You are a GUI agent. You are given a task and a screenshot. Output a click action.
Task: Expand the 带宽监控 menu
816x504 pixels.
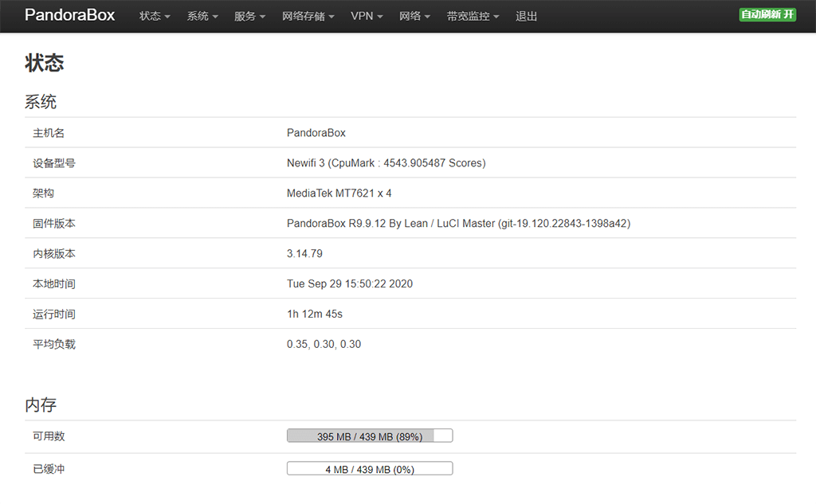[x=473, y=16]
